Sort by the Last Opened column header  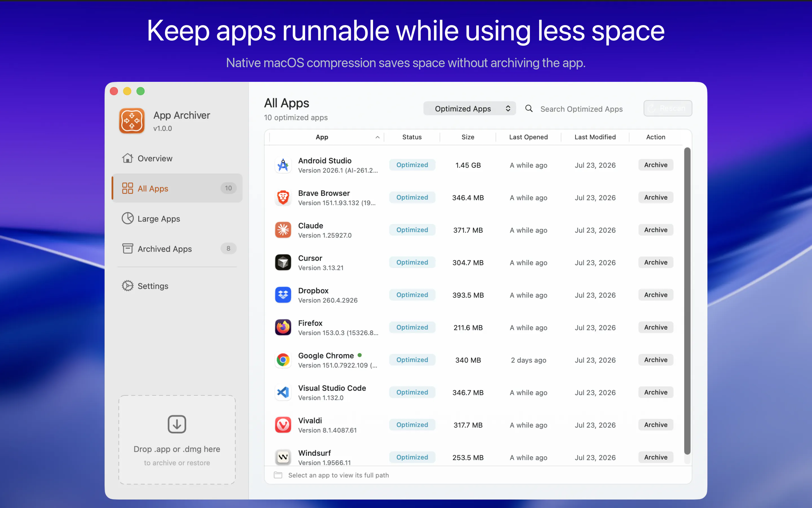528,137
